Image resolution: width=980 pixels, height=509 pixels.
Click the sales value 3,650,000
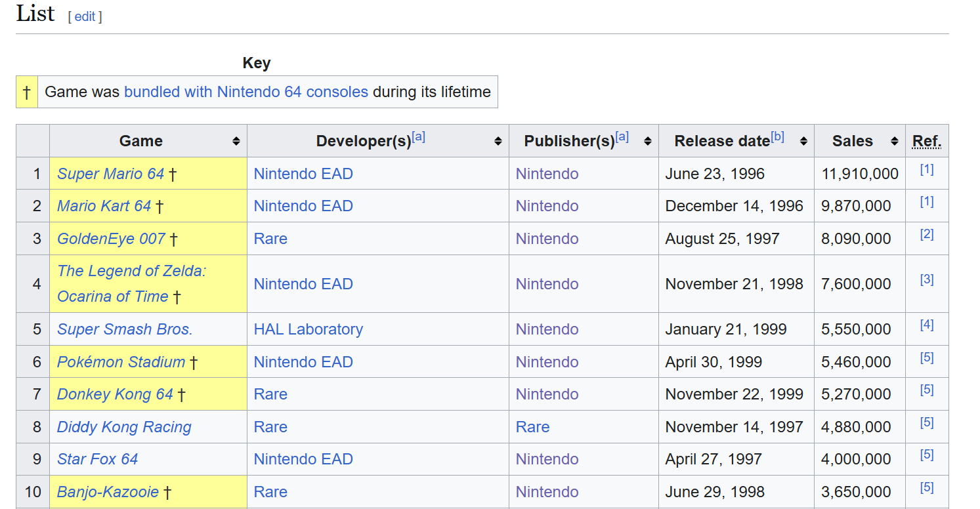[856, 492]
